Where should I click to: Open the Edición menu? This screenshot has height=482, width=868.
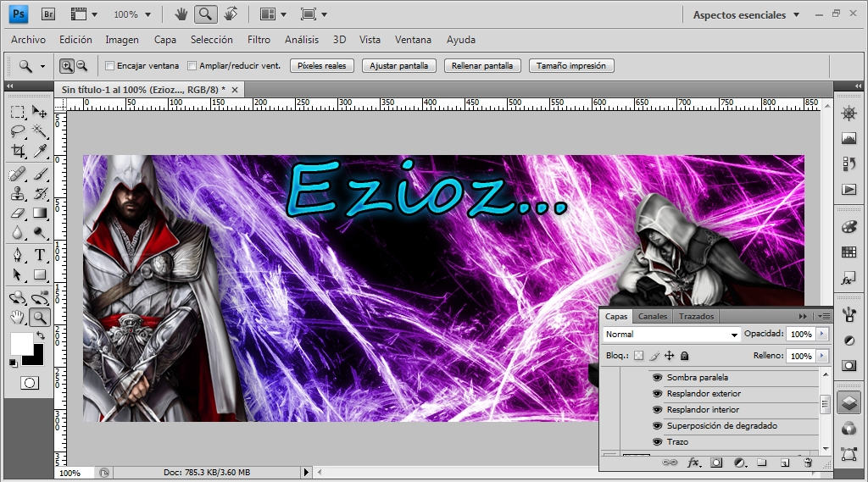[x=75, y=40]
